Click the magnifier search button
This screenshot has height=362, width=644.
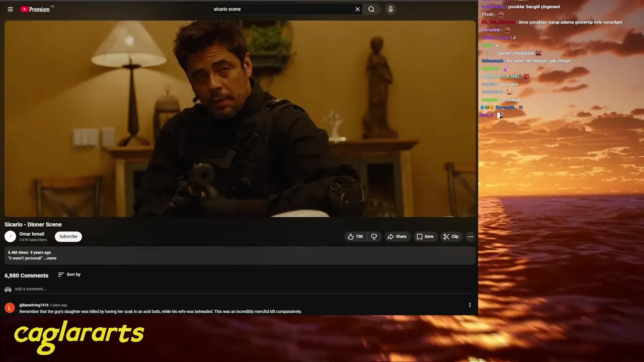tap(371, 9)
